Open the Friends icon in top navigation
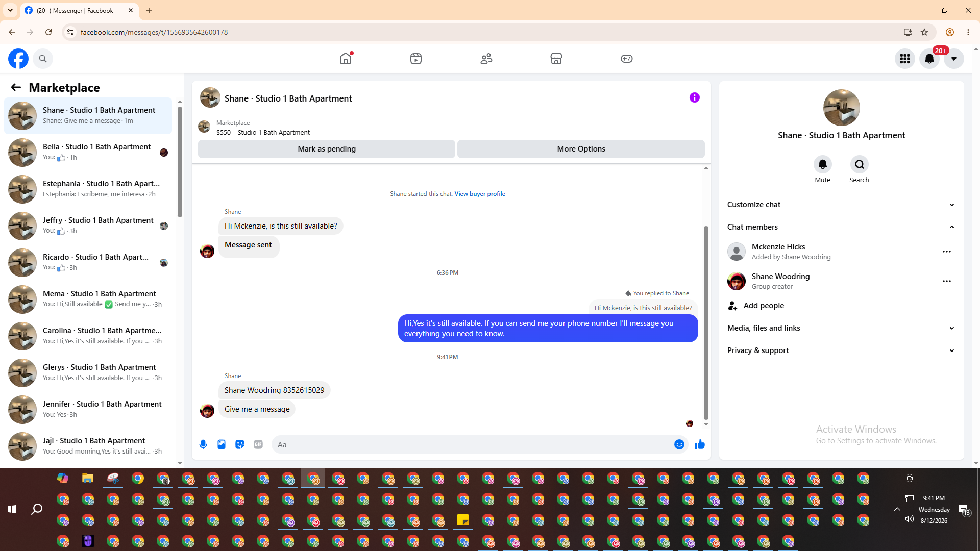The image size is (980, 551). (486, 59)
